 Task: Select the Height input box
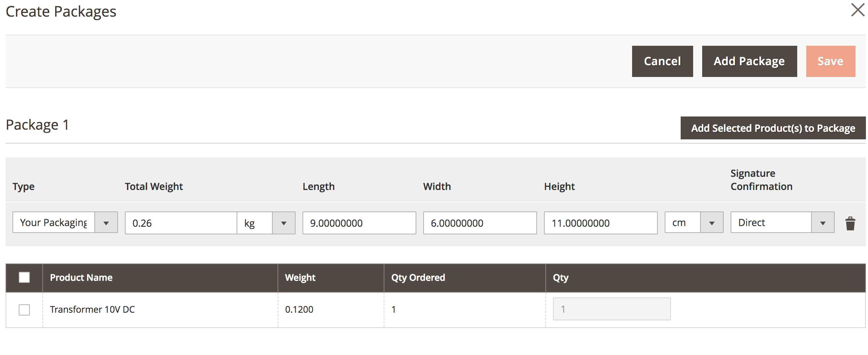pyautogui.click(x=601, y=223)
